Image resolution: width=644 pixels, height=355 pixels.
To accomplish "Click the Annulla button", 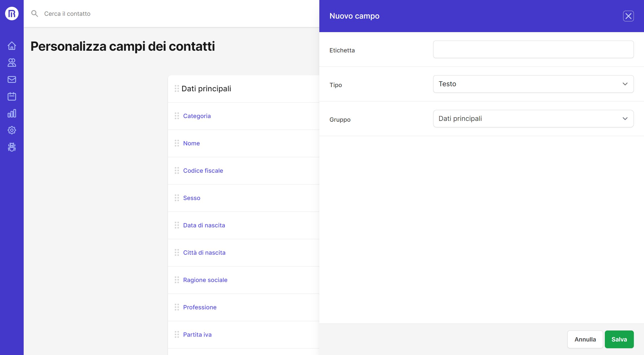I will pos(585,339).
